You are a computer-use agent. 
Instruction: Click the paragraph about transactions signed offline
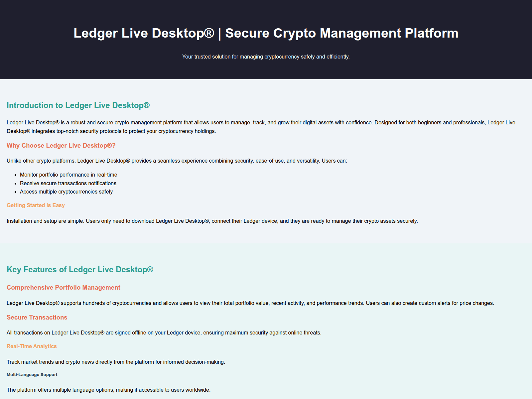(164, 333)
